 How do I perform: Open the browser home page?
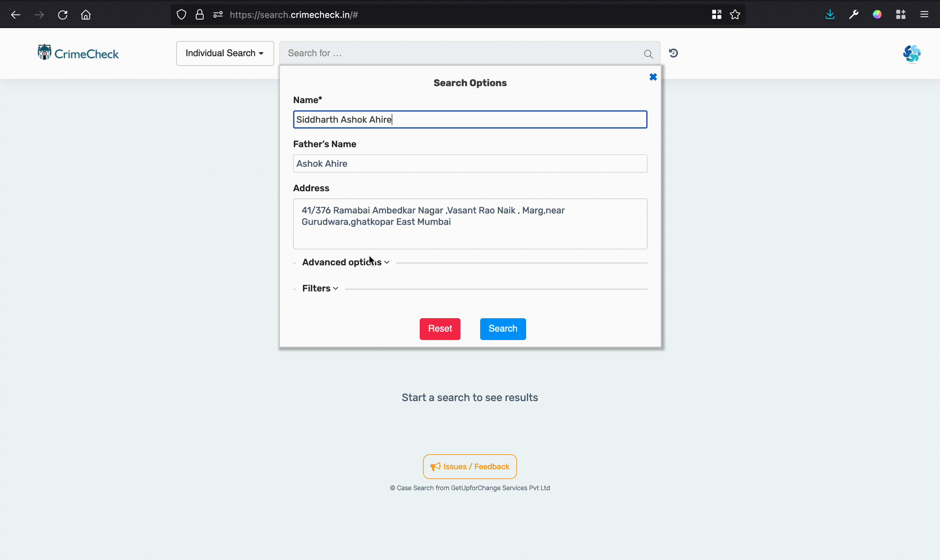click(86, 15)
